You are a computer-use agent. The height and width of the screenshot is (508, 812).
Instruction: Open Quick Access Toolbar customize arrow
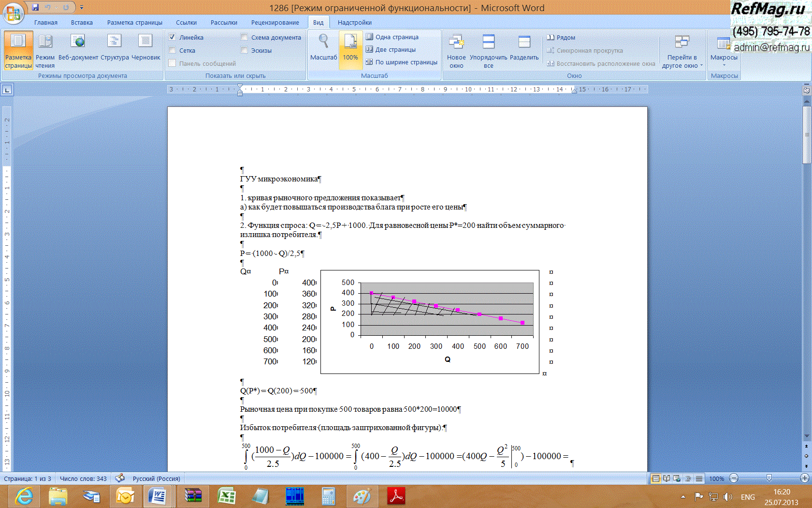82,7
